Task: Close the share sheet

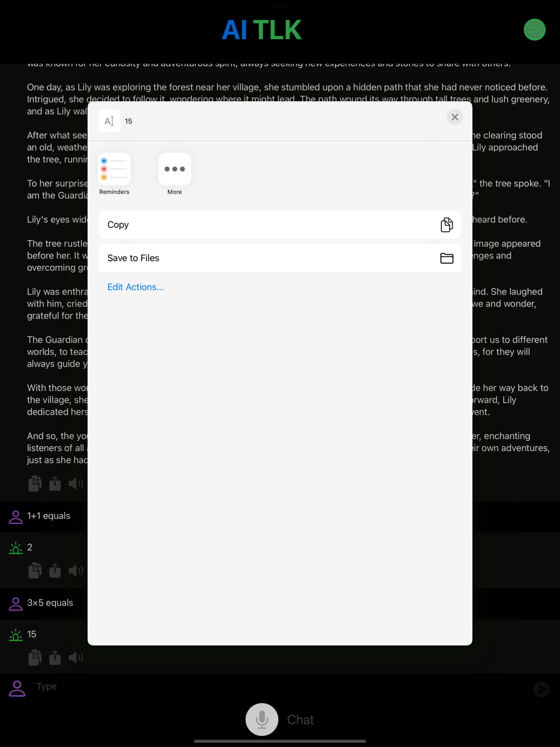Action: click(455, 117)
